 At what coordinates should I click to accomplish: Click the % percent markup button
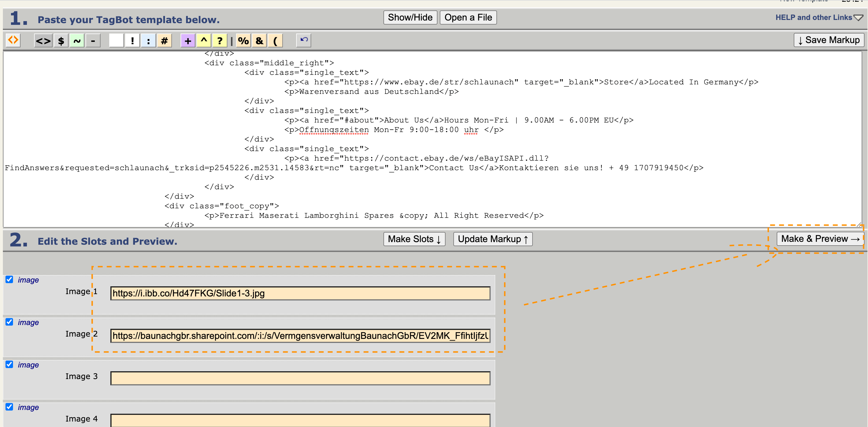[x=243, y=41]
